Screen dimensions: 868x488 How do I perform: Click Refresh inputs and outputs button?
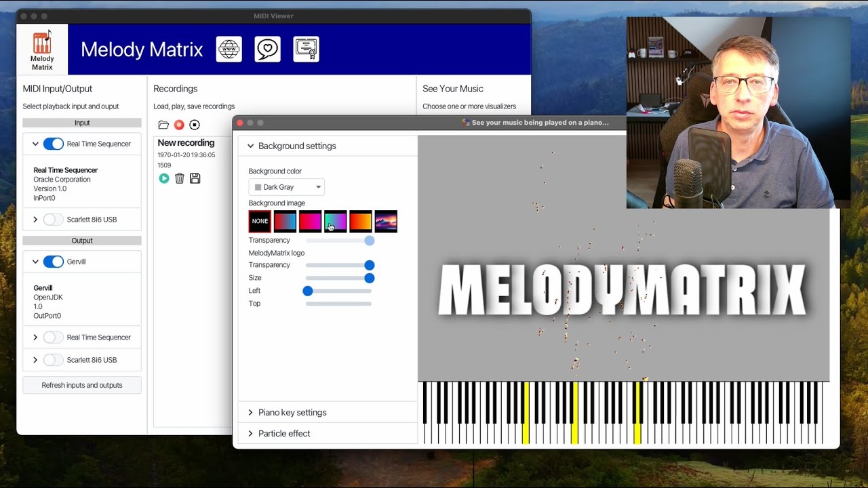[x=82, y=385]
